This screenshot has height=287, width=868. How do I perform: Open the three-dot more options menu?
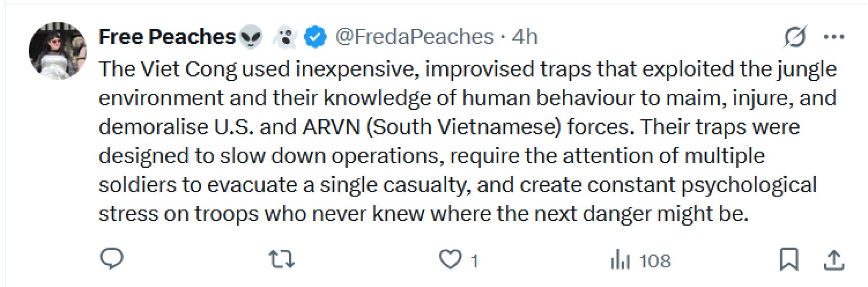pos(834,37)
